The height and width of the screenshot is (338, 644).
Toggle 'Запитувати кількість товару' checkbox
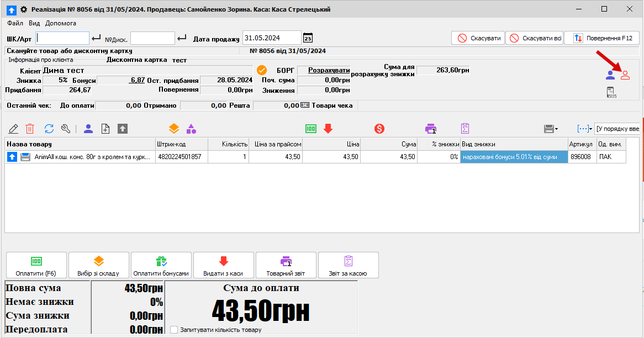[175, 330]
